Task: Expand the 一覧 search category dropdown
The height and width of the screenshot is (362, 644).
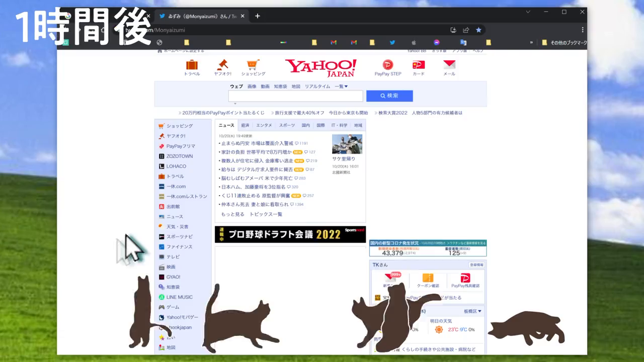Action: tap(341, 86)
